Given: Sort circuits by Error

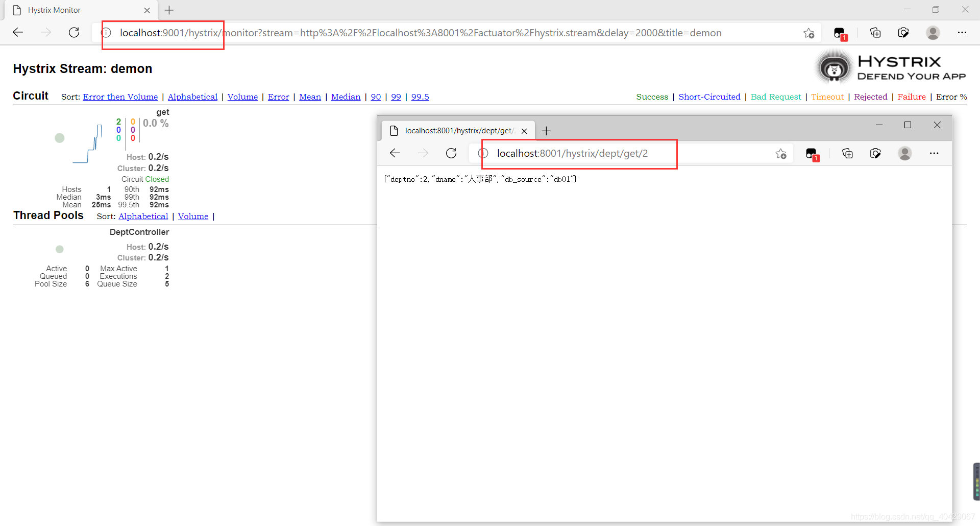Looking at the screenshot, I should coord(278,97).
